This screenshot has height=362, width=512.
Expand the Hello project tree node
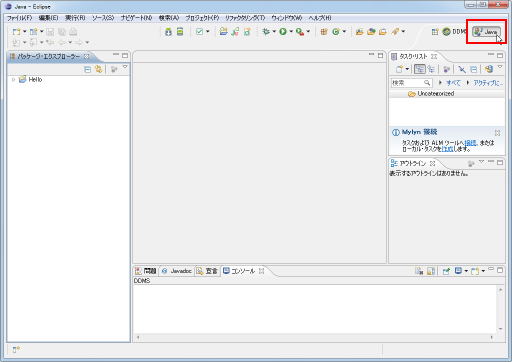(14, 80)
